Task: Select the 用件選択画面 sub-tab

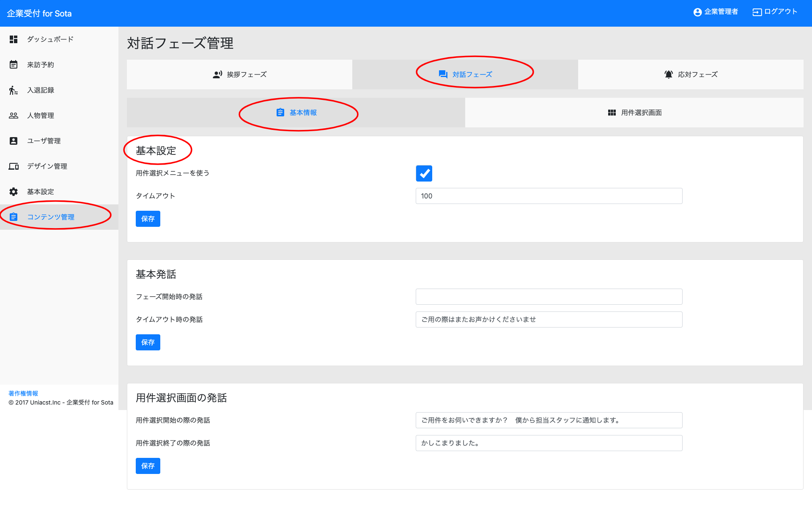Action: (x=634, y=113)
